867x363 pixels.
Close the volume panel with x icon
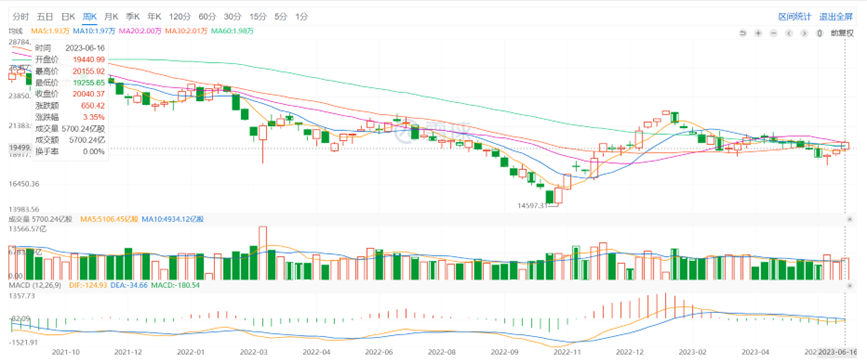pos(850,220)
